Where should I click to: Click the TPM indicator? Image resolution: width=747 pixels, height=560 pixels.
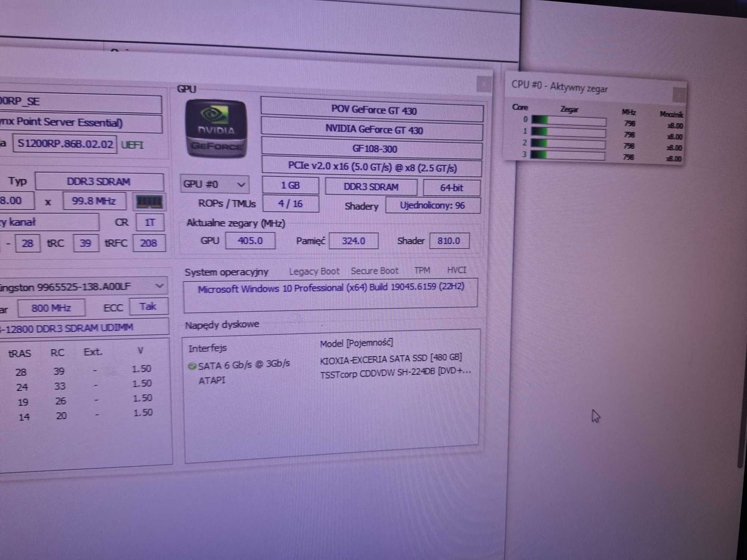click(x=422, y=270)
